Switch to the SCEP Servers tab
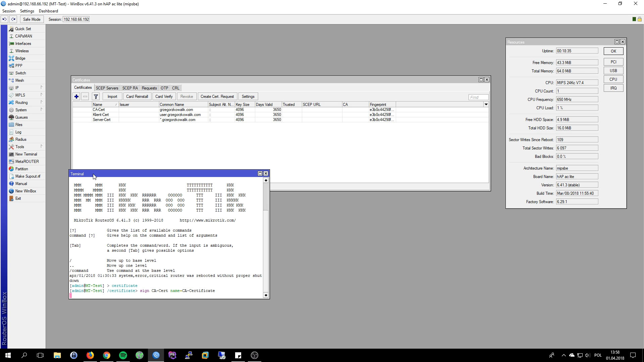Screen dimensions: 644x362 pos(106,87)
